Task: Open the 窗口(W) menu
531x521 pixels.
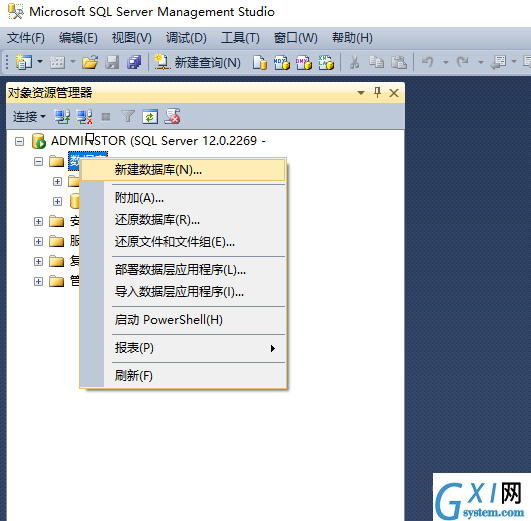Action: click(296, 38)
